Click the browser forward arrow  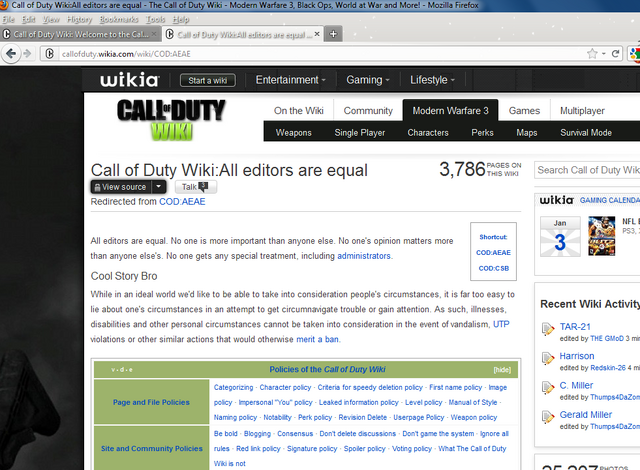click(27, 53)
